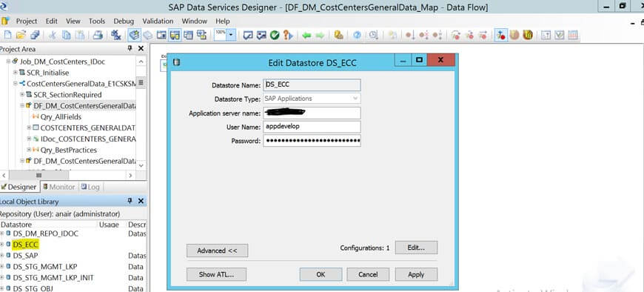Click the Password field
This screenshot has width=644, height=292.
tap(312, 141)
